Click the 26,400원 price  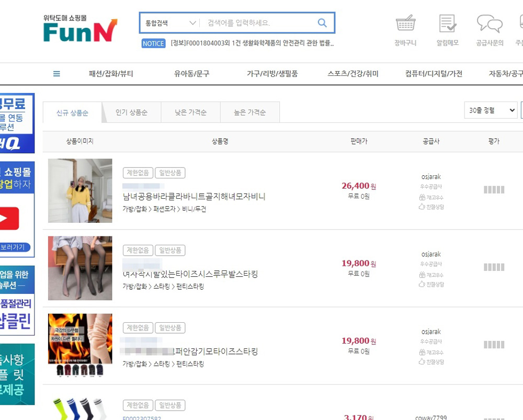click(359, 186)
